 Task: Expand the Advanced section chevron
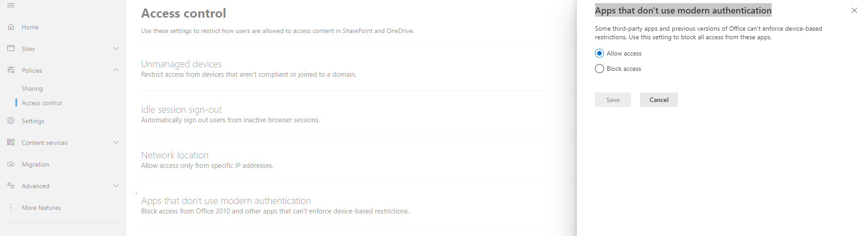pyautogui.click(x=116, y=185)
